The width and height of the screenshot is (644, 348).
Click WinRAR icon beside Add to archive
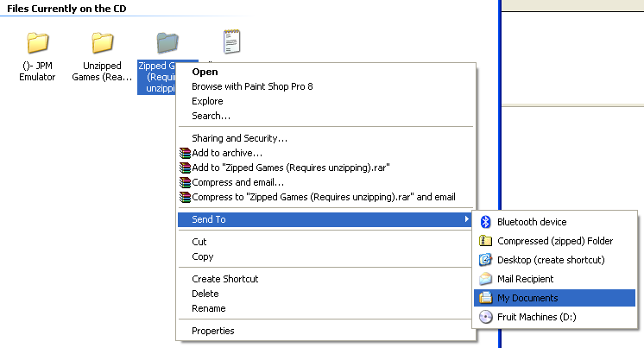click(185, 153)
